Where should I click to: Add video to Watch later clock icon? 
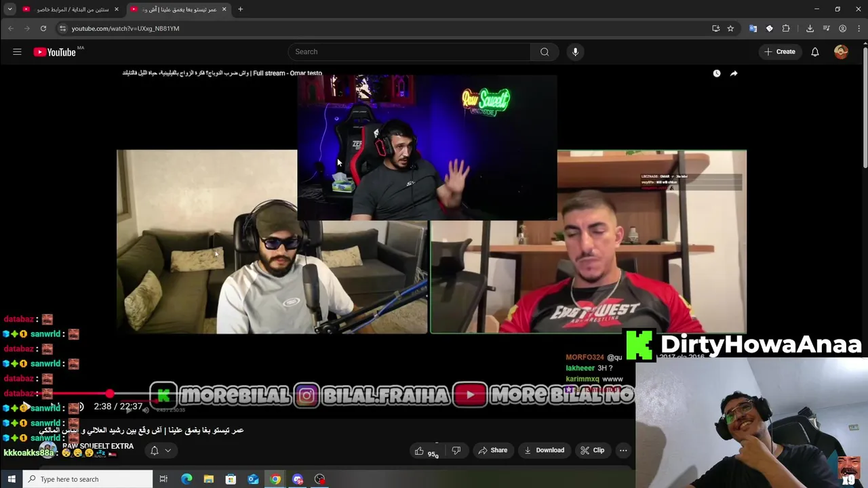pyautogui.click(x=717, y=73)
